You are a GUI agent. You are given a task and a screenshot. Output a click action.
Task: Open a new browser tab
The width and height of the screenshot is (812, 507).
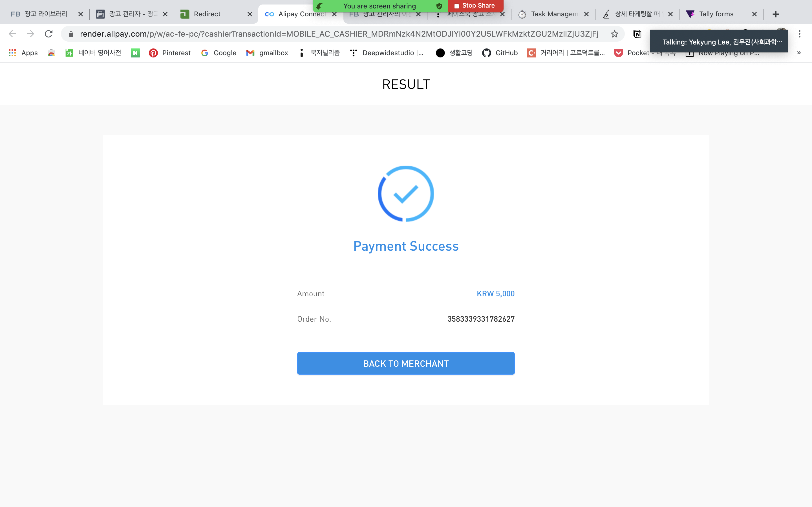(x=776, y=14)
